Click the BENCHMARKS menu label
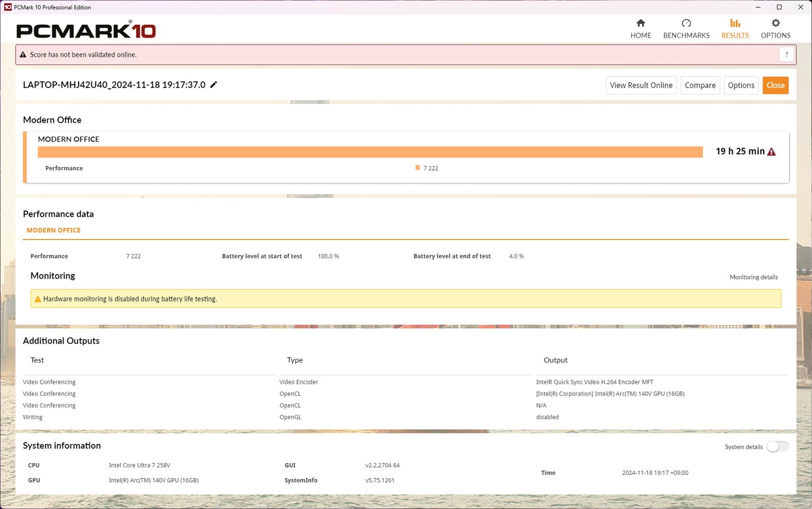Viewport: 812px width, 509px height. click(686, 36)
